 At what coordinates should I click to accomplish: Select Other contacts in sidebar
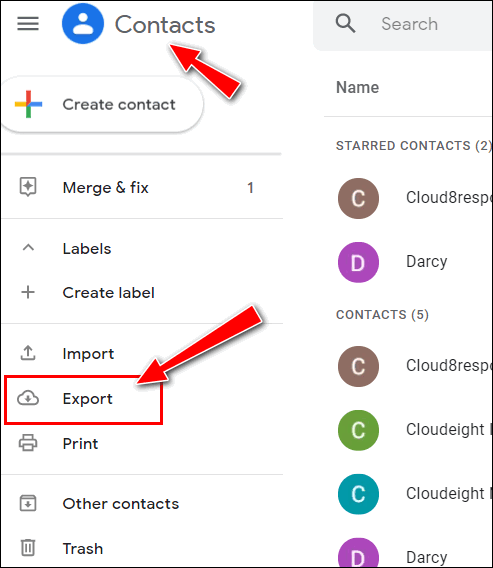click(x=142, y=504)
